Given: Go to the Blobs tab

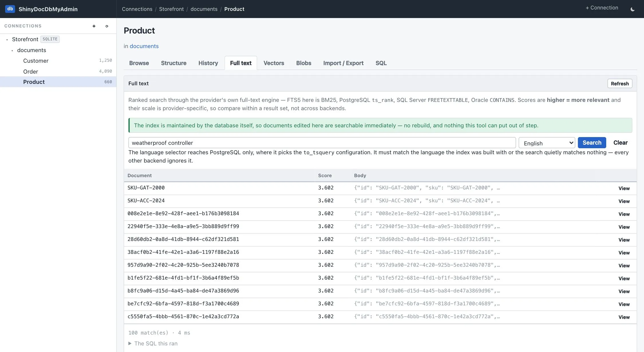Looking at the screenshot, I should [304, 63].
